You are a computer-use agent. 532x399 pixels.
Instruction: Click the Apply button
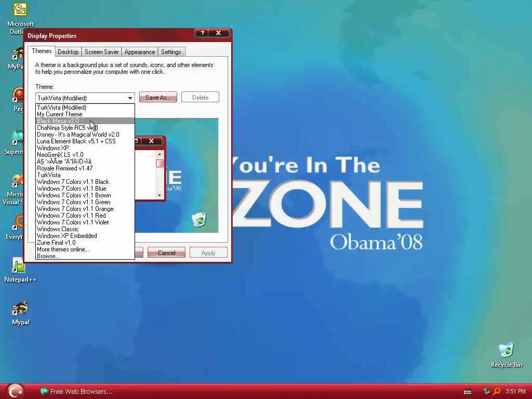[x=208, y=253]
